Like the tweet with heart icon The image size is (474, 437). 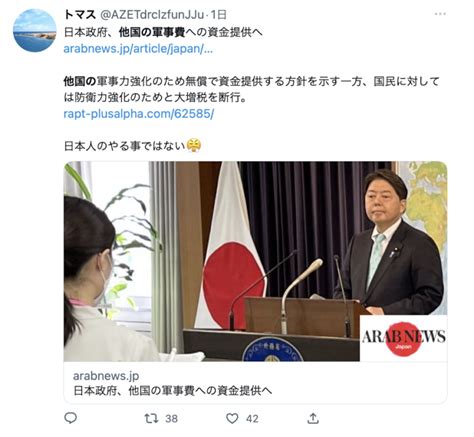click(x=232, y=418)
